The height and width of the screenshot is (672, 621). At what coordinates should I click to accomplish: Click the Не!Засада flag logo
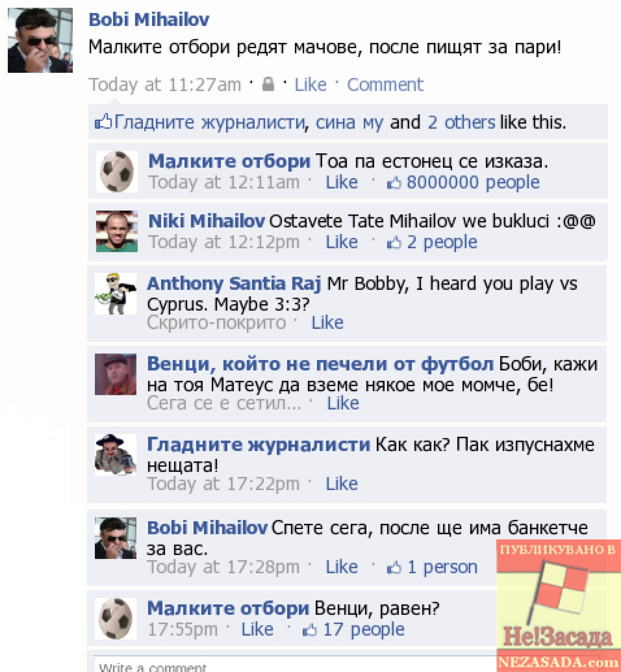pyautogui.click(x=559, y=605)
